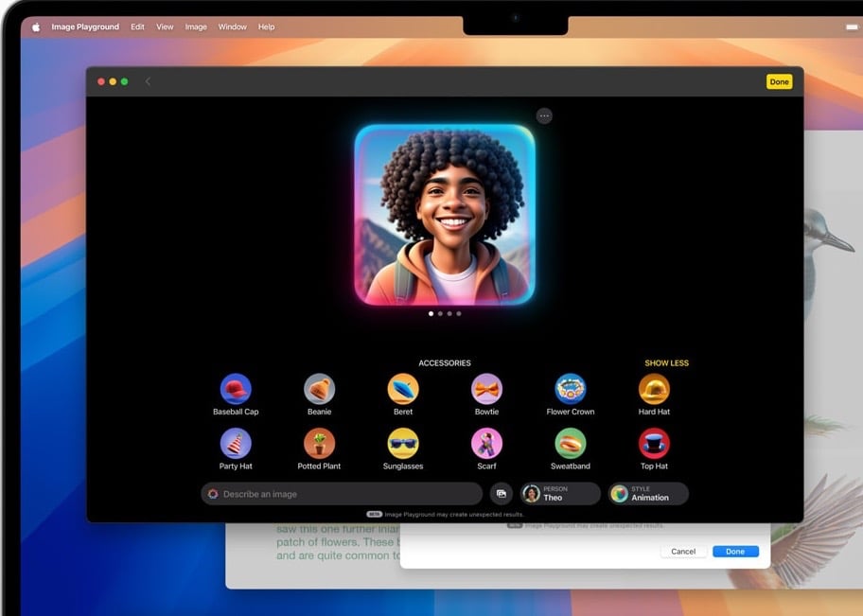Click the 'may create unexpected results' notice
Screen dimensions: 863x616
tap(454, 514)
